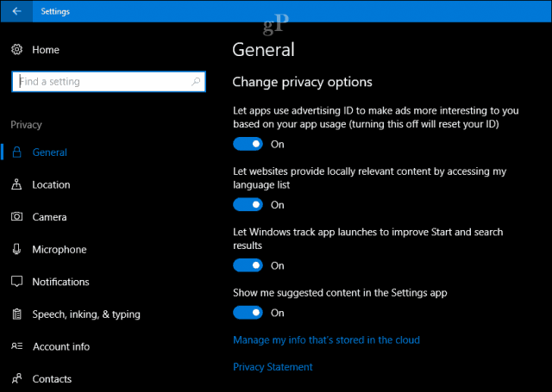This screenshot has height=392, width=552.
Task: Click the Find a setting search field
Action: (109, 82)
